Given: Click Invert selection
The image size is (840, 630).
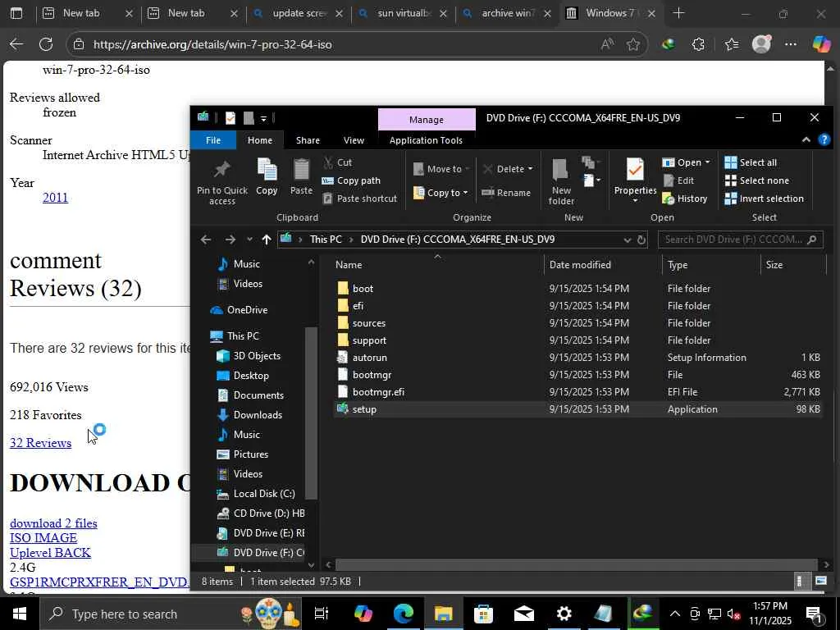Looking at the screenshot, I should click(x=764, y=199).
